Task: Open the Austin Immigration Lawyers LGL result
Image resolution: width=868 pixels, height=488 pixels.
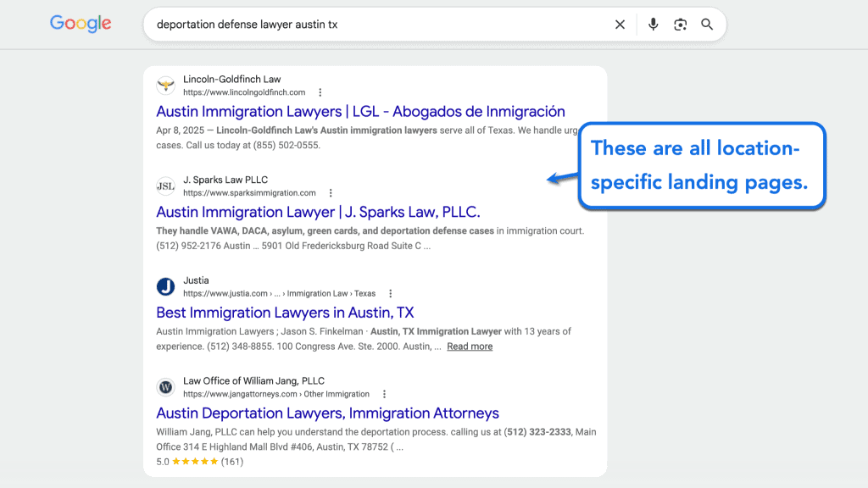Action: tap(360, 111)
